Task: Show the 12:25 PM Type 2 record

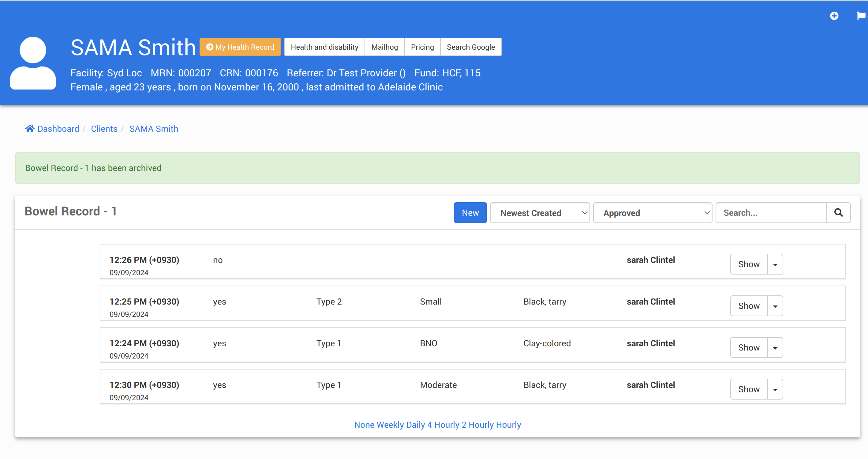Action: coord(749,306)
